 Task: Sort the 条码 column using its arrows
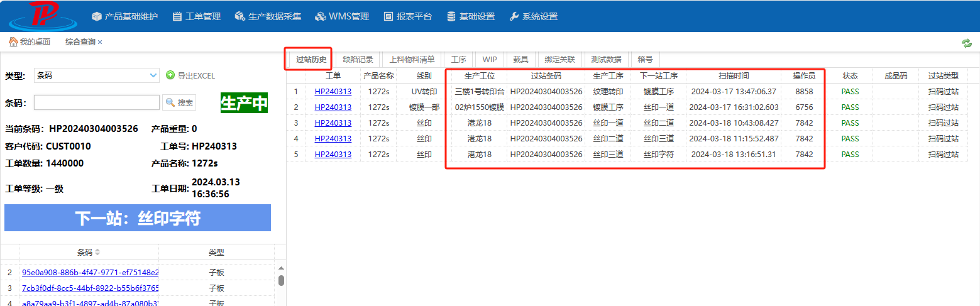pos(97,253)
